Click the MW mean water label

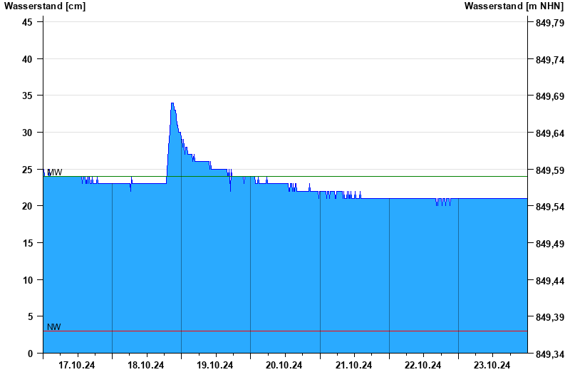pos(55,172)
